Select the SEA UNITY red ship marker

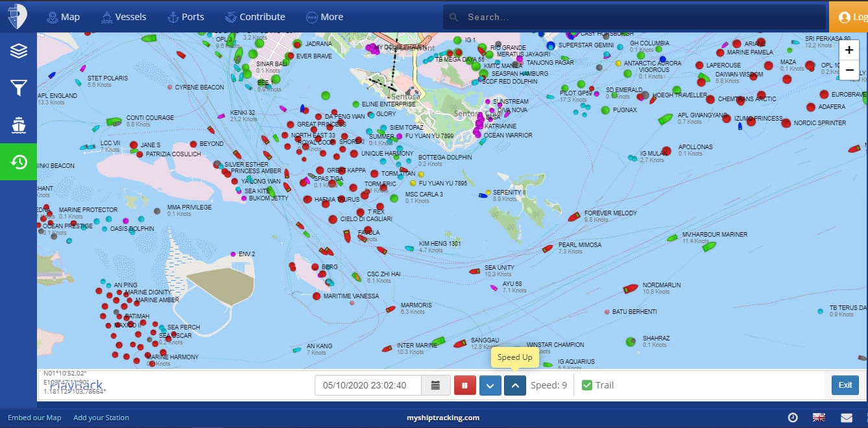(475, 272)
